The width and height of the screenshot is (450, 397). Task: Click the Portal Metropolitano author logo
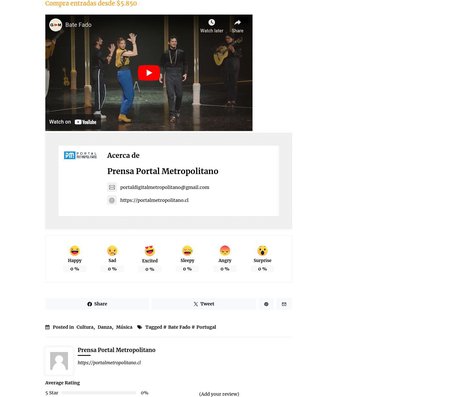tap(80, 155)
